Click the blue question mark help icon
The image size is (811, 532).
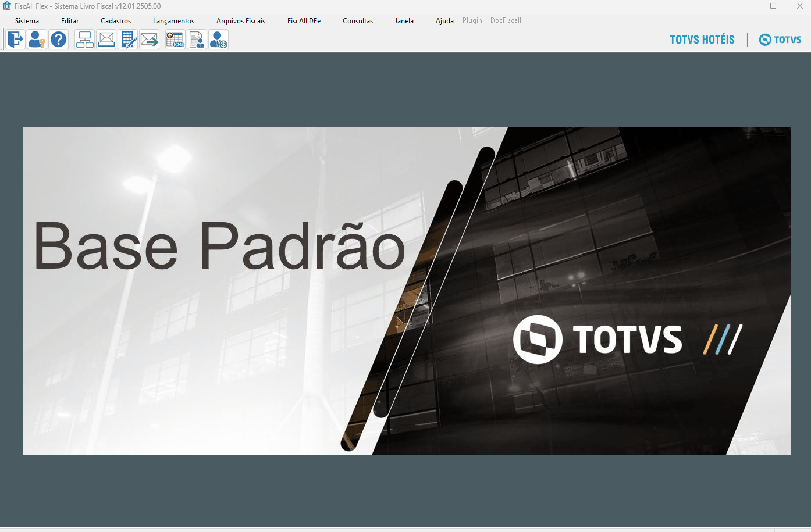click(x=59, y=40)
